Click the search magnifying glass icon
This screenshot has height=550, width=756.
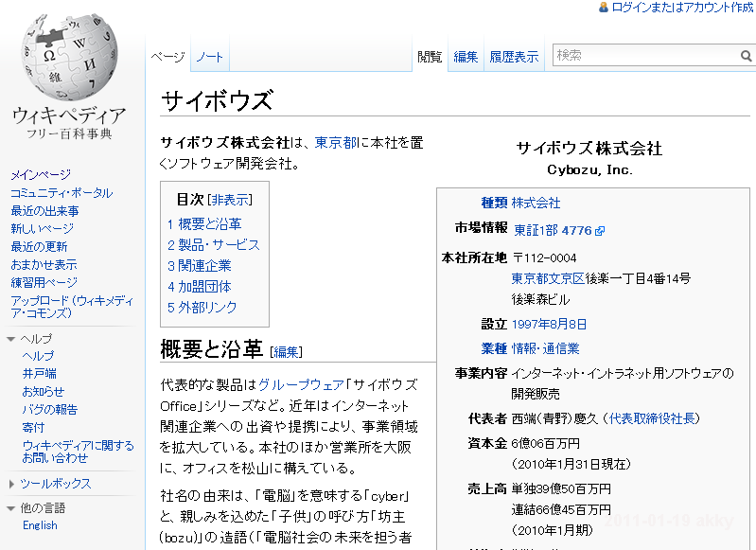coord(746,57)
